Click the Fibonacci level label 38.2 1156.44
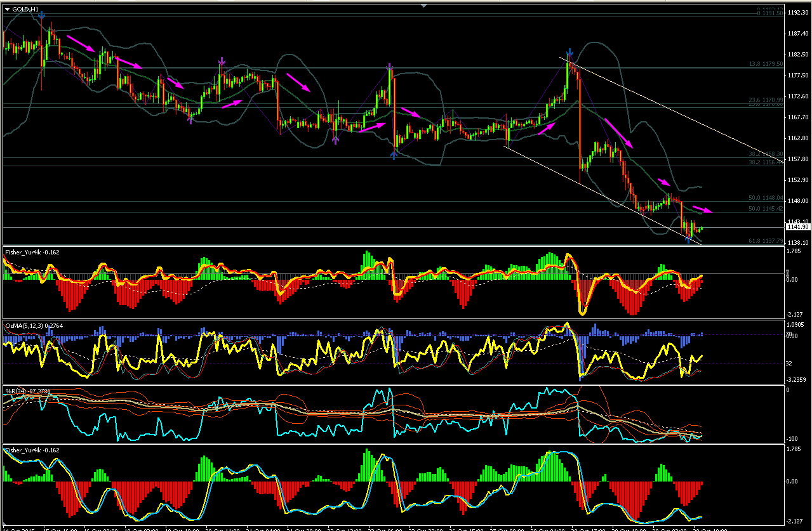 [x=765, y=162]
